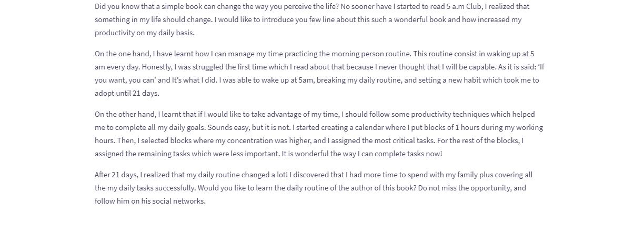Click the words 'social networks' at the end
The width and height of the screenshot is (644, 232).
click(179, 201)
